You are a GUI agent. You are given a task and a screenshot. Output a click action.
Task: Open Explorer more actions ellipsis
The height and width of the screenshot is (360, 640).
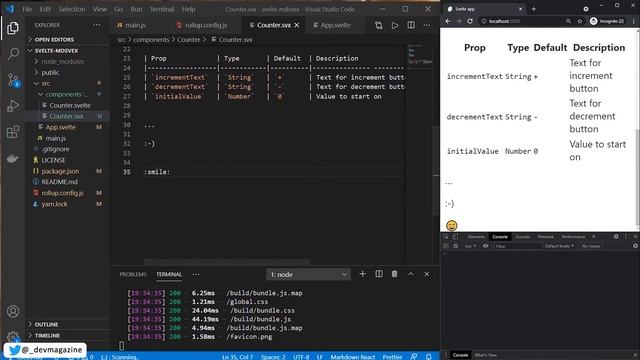97,25
